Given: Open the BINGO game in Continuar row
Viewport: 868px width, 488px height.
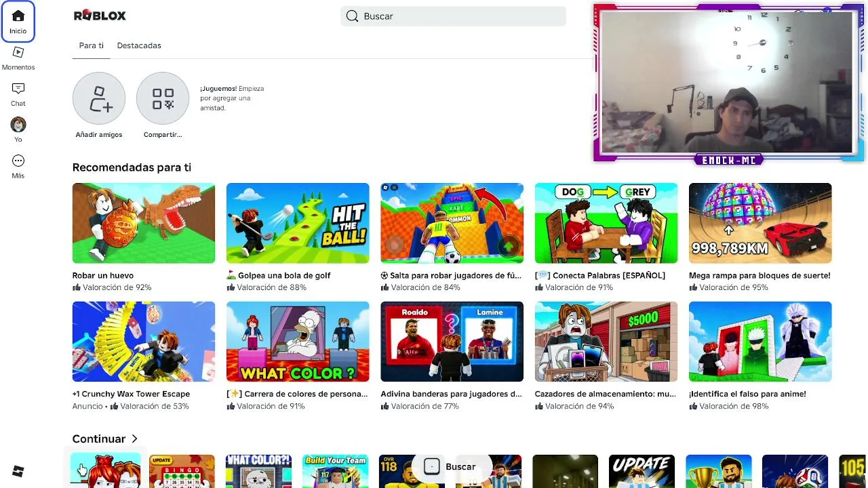Looking at the screenshot, I should pyautogui.click(x=182, y=471).
